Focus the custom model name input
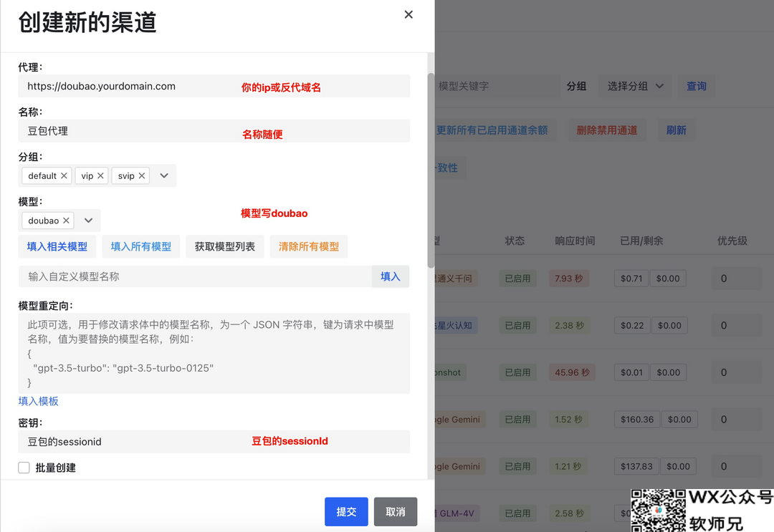Screen dimensions: 774x532 tap(195, 276)
